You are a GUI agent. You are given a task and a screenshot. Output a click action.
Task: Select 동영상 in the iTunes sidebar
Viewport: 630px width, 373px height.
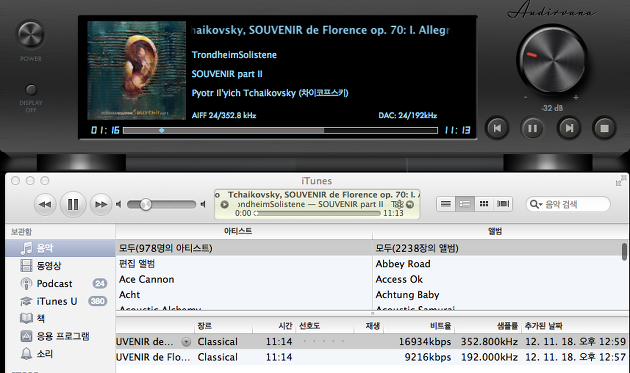coord(60,266)
